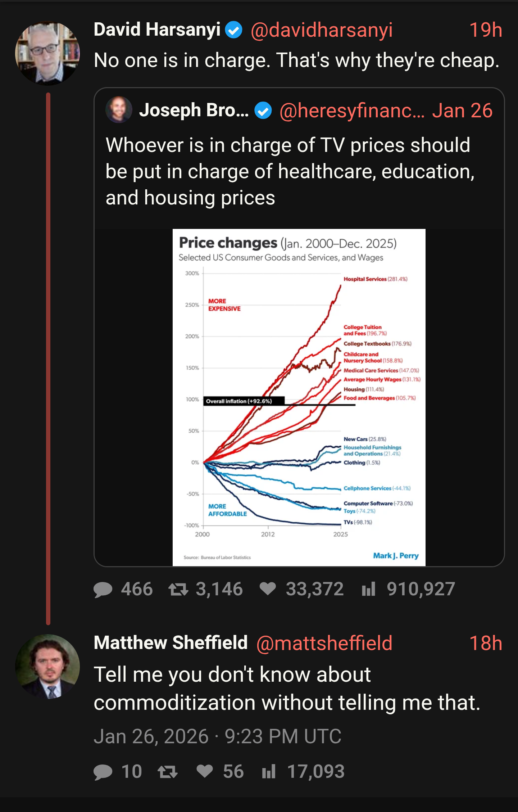
Task: Click the 19h timestamp on Harsanyi's tweet
Action: click(x=486, y=30)
